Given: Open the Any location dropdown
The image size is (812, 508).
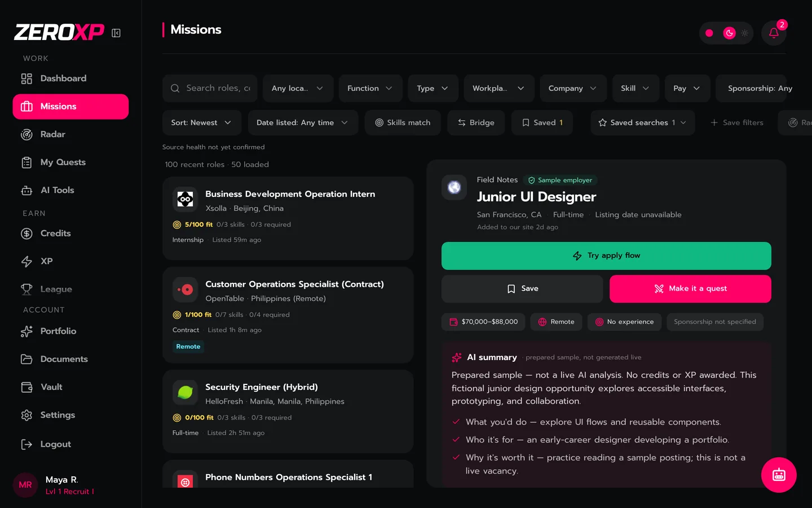Looking at the screenshot, I should (298, 89).
